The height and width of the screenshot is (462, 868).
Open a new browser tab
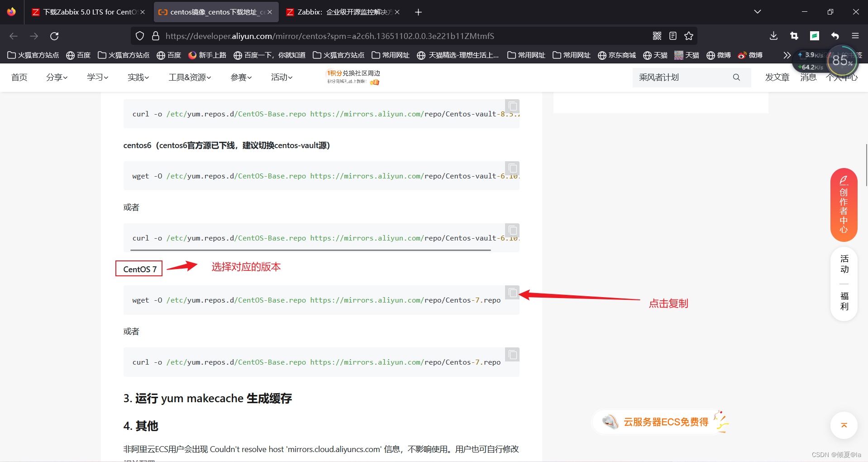click(418, 12)
